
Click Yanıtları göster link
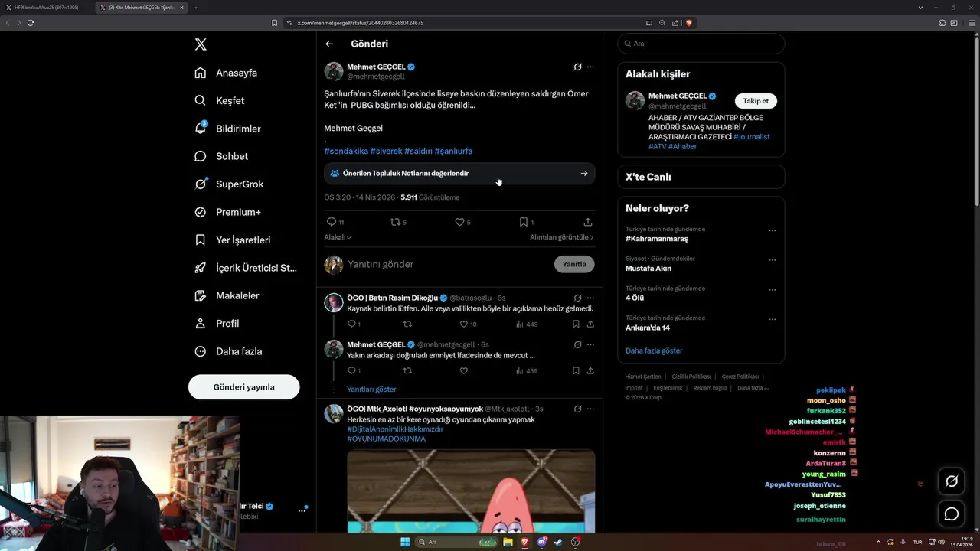[x=371, y=390]
